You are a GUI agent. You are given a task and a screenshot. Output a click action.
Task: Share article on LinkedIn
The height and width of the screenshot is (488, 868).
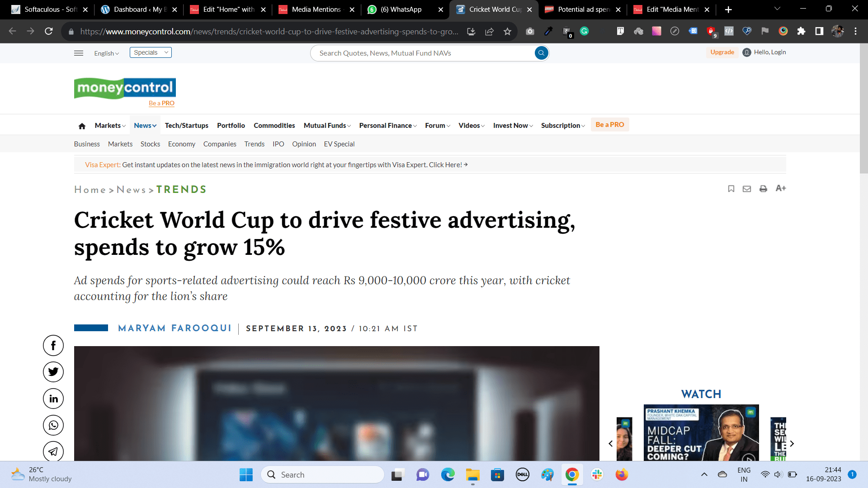(x=53, y=399)
